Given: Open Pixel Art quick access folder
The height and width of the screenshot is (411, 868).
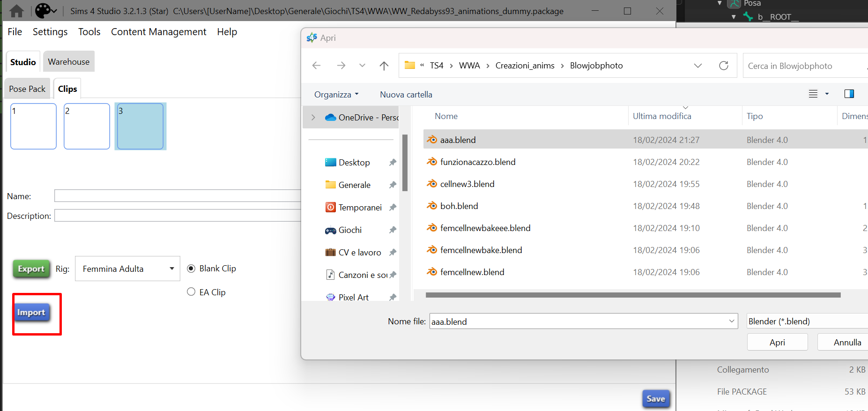Looking at the screenshot, I should [x=347, y=297].
